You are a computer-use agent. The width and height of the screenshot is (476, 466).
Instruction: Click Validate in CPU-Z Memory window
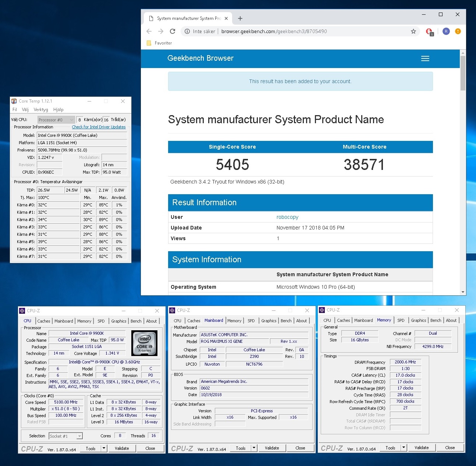point(422,448)
